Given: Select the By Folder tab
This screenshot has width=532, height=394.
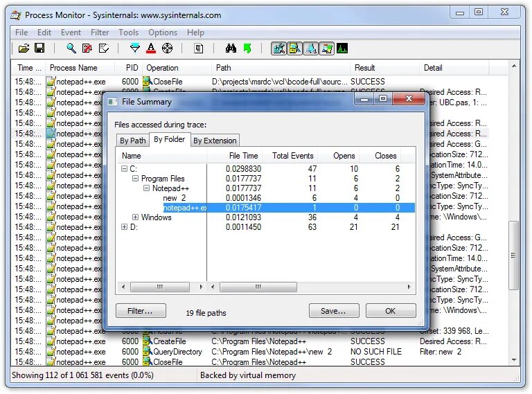Looking at the screenshot, I should click(x=169, y=139).
